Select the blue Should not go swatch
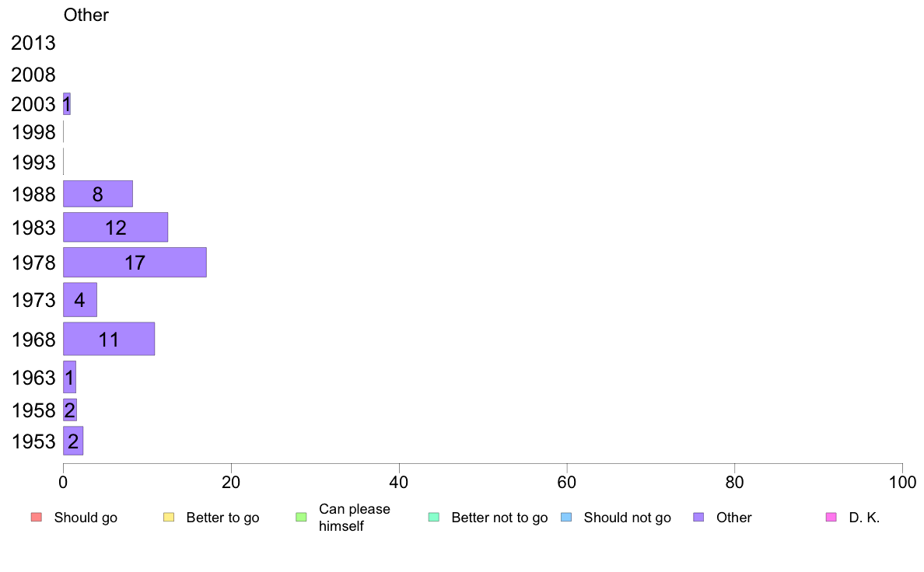The image size is (924, 572). coord(566,518)
